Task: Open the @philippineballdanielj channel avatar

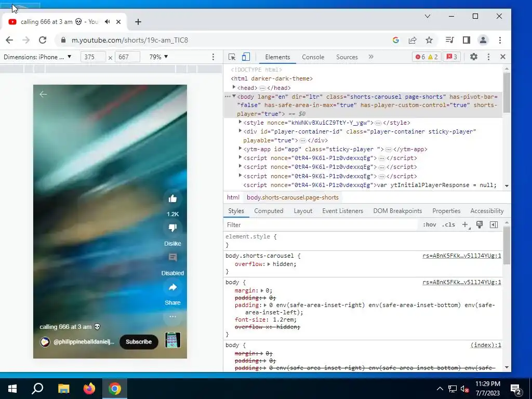Action: pyautogui.click(x=45, y=342)
